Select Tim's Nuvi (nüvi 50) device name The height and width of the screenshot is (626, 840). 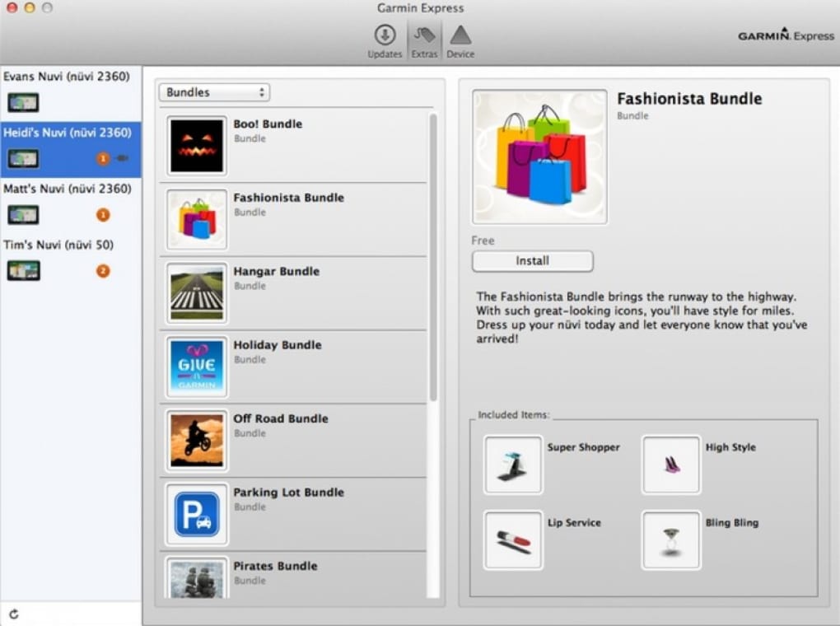(58, 245)
